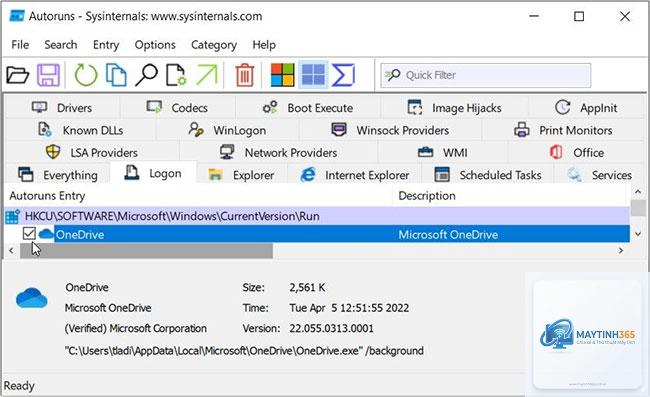Switch to the Print Monitors tab
Viewport: 650px width, 397px height.
(x=563, y=130)
